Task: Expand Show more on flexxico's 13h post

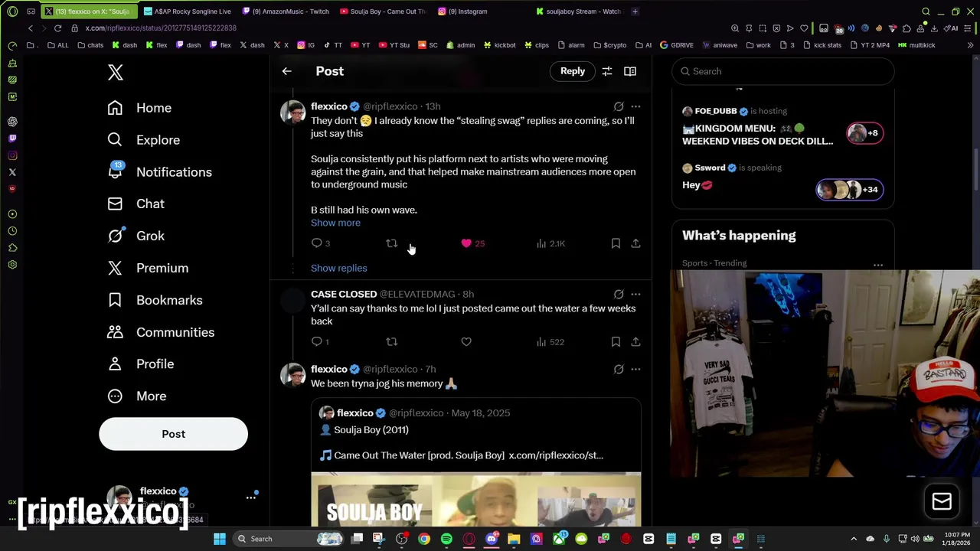Action: click(x=335, y=223)
